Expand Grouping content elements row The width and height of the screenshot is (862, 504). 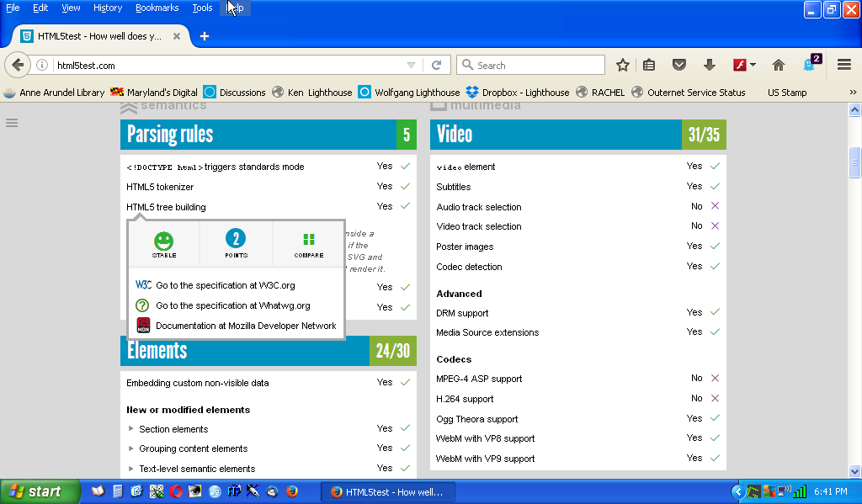pyautogui.click(x=131, y=448)
